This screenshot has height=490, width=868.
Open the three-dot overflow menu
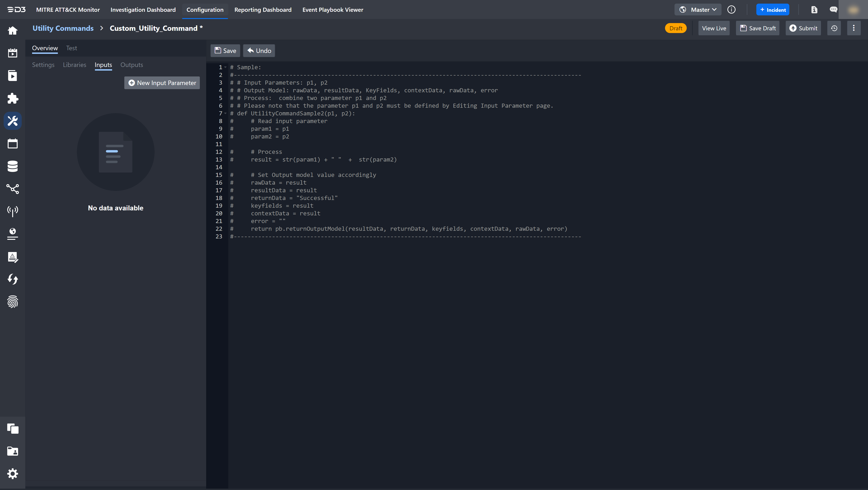[x=854, y=28]
